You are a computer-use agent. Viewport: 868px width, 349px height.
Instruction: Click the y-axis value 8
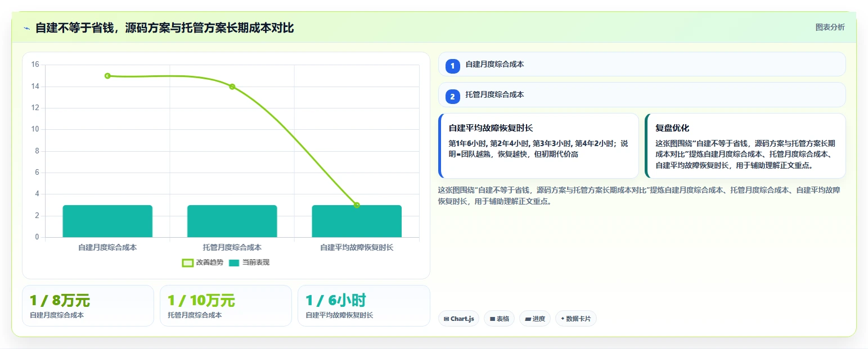pyautogui.click(x=37, y=151)
